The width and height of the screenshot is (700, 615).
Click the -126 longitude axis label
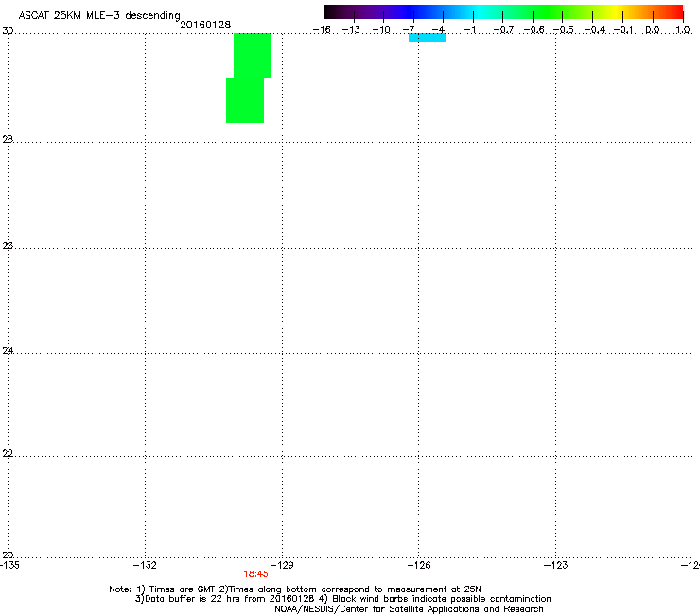(419, 565)
